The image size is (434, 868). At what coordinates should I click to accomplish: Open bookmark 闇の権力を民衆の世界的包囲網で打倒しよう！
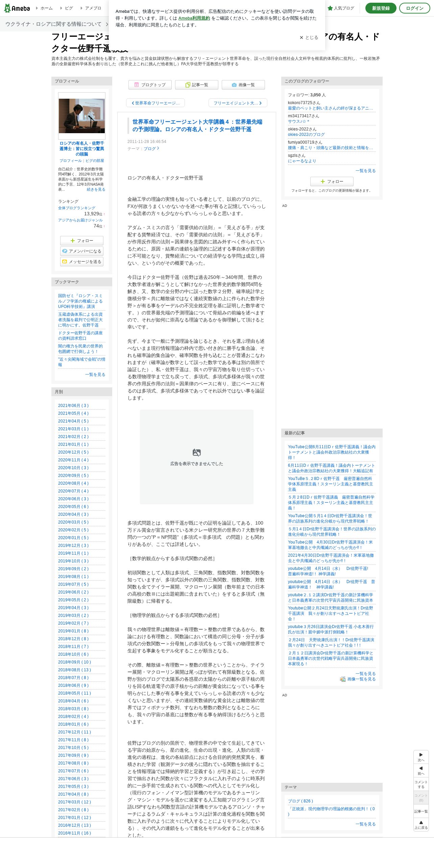[x=80, y=349]
